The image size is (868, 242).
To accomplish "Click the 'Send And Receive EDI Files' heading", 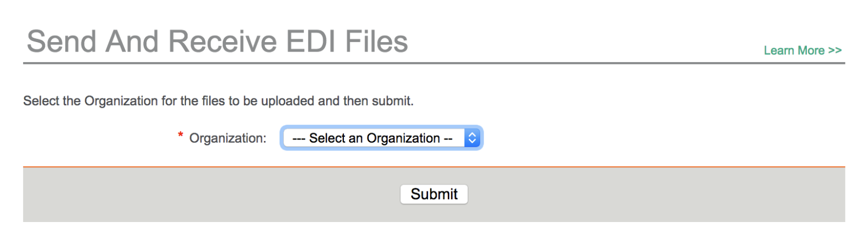I will tap(217, 42).
